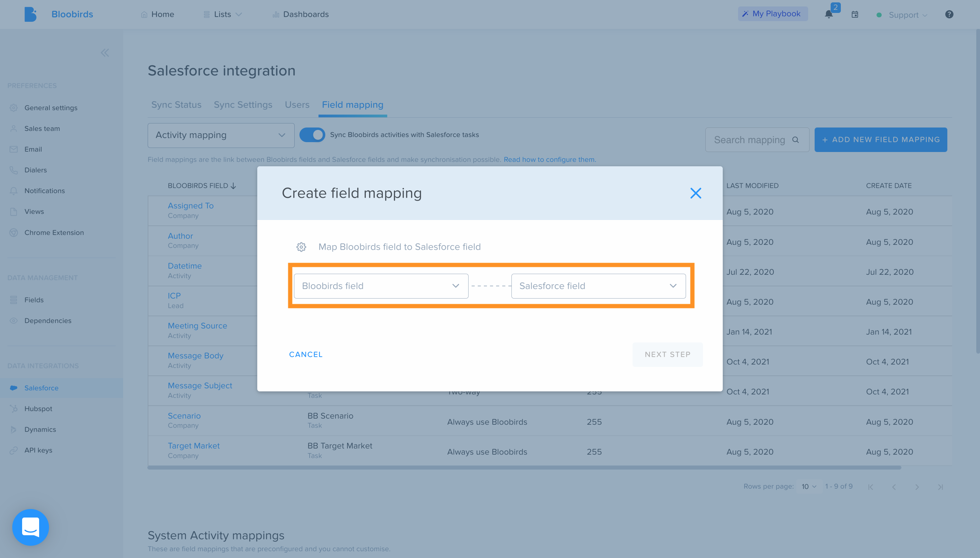Go to Home in top navigation
Image resolution: width=980 pixels, height=558 pixels.
tap(157, 15)
